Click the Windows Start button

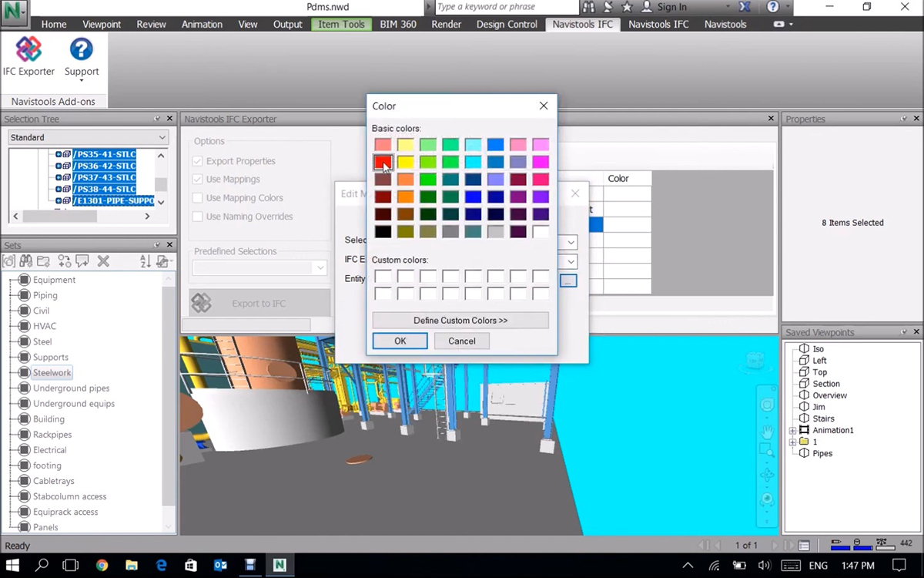13,566
